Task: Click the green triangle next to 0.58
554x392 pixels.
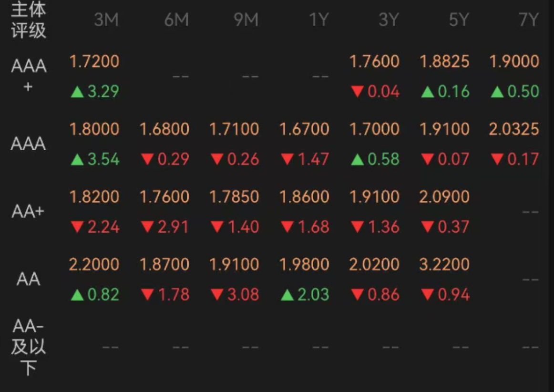Action: coord(357,160)
